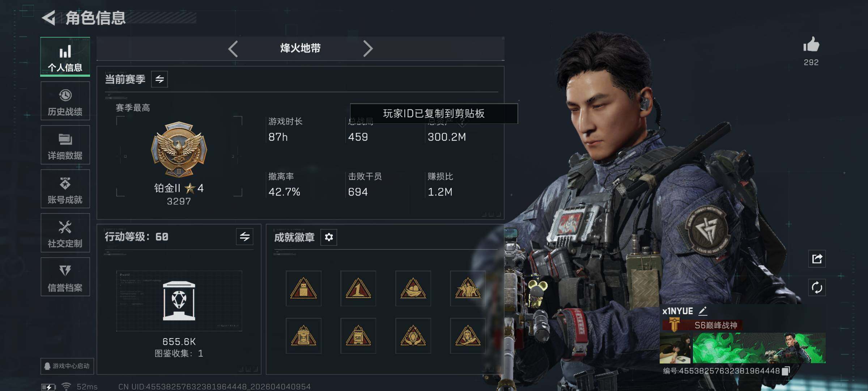This screenshot has height=391, width=868.
Task: Open achievement badge settings gear
Action: click(x=329, y=237)
